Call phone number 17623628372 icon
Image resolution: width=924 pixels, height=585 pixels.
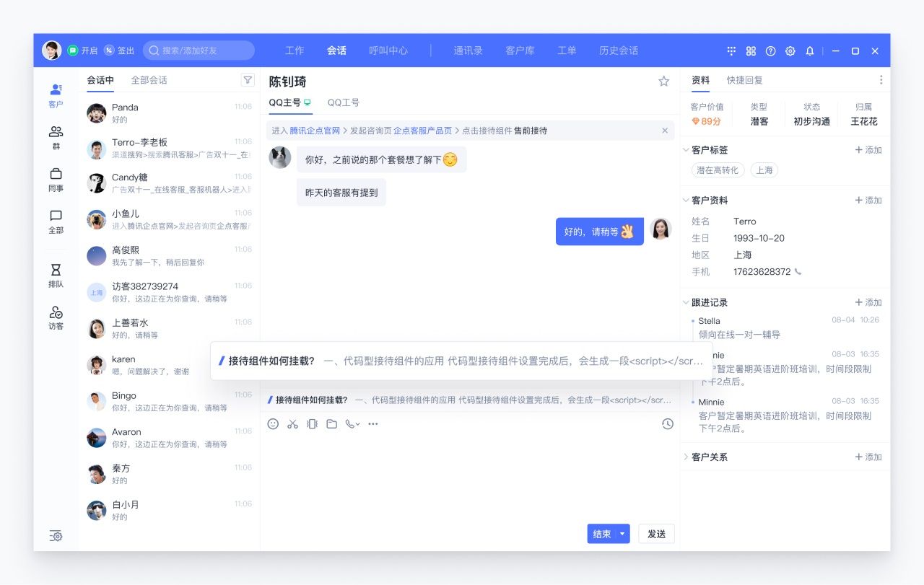798,272
